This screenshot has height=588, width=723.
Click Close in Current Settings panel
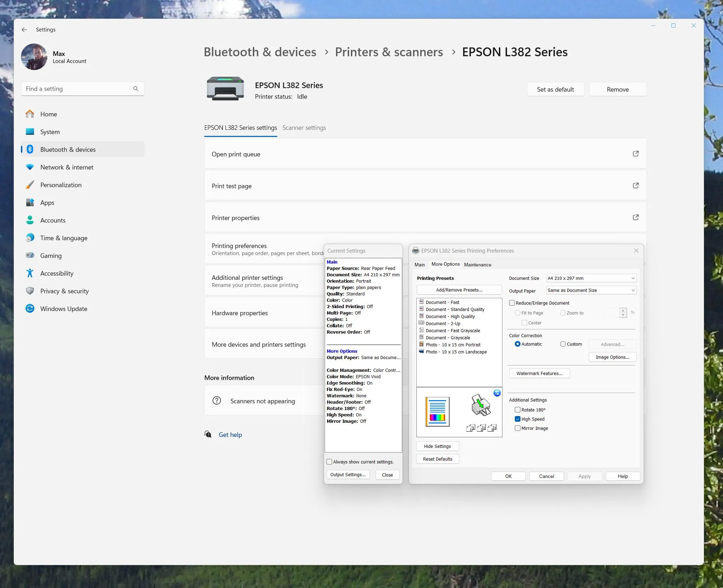(x=387, y=475)
